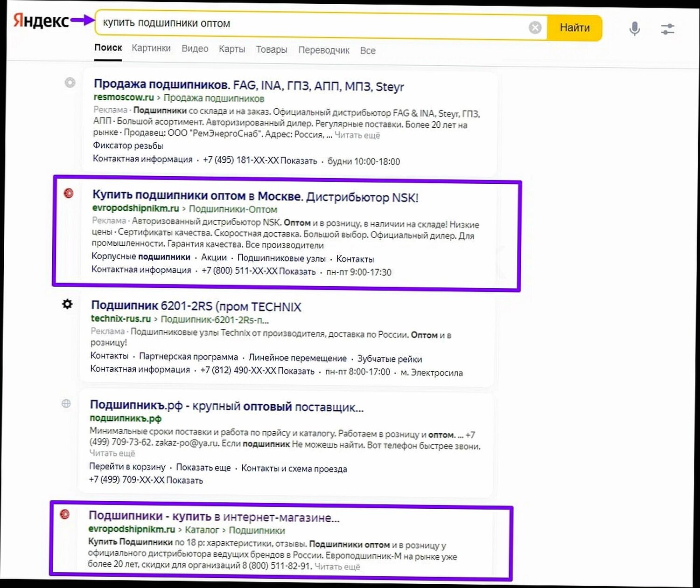Show phone +7 (495) 181-XX-XX
This screenshot has width=700, height=588.
point(260,160)
